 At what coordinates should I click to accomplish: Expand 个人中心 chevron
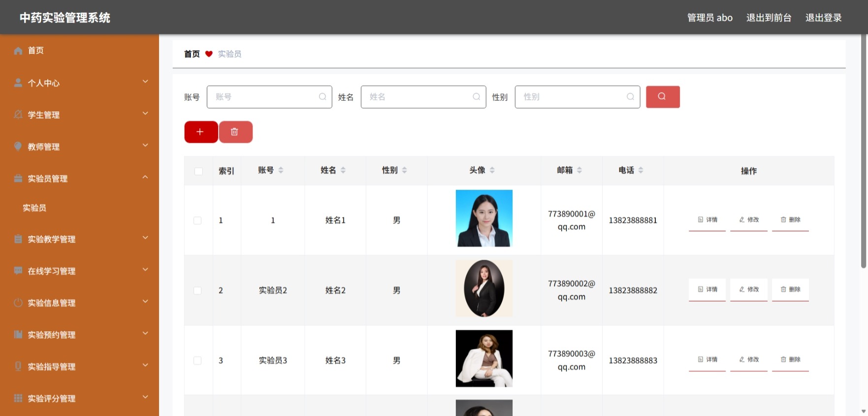145,81
